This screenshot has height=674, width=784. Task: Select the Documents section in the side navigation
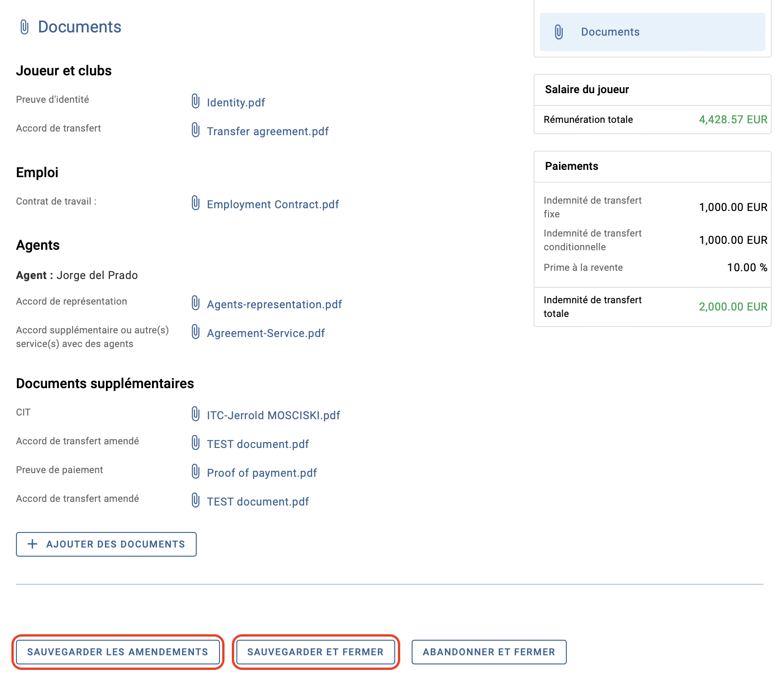[x=652, y=32]
